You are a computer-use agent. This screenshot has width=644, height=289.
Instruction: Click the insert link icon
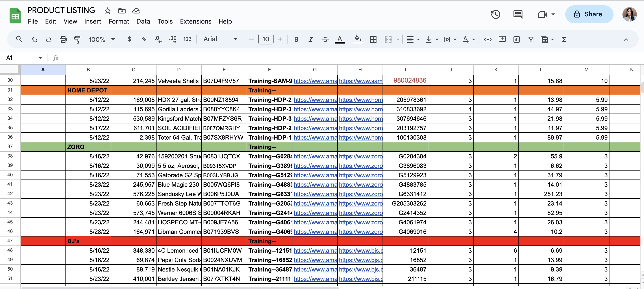[x=488, y=39]
